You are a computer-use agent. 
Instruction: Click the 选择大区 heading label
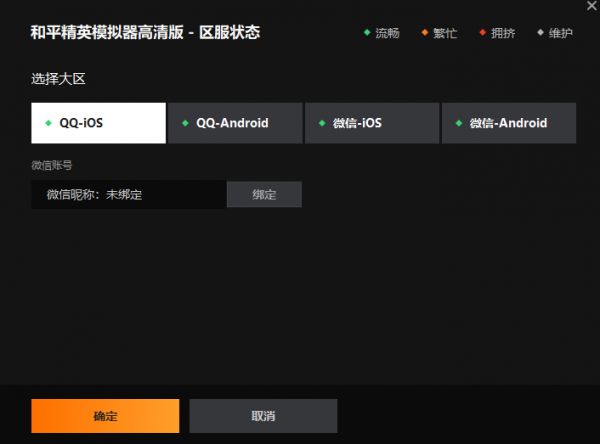pos(58,79)
